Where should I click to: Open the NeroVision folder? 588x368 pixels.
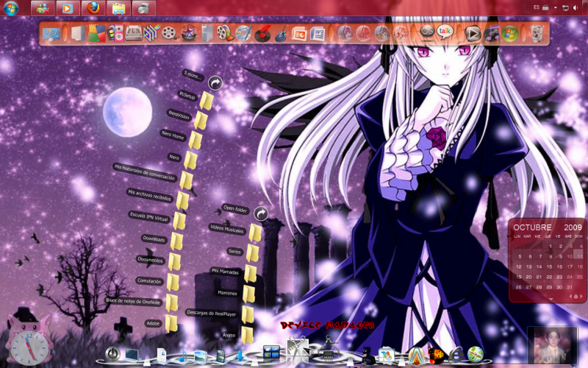tap(201, 121)
